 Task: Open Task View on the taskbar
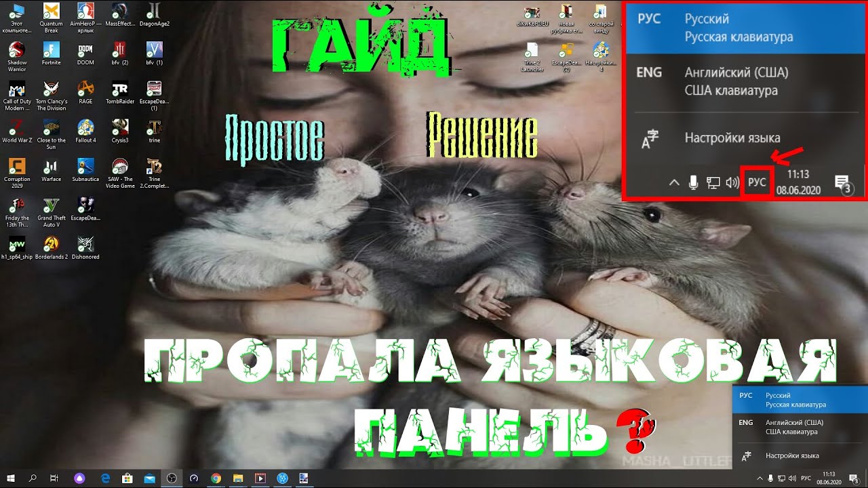(54, 478)
